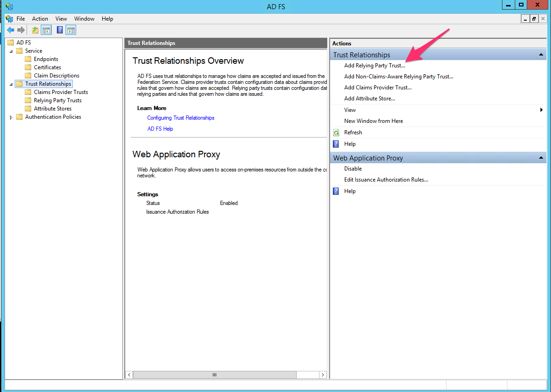The height and width of the screenshot is (392, 551).
Task: Click the green Refresh icon in Actions
Action: pyautogui.click(x=336, y=133)
